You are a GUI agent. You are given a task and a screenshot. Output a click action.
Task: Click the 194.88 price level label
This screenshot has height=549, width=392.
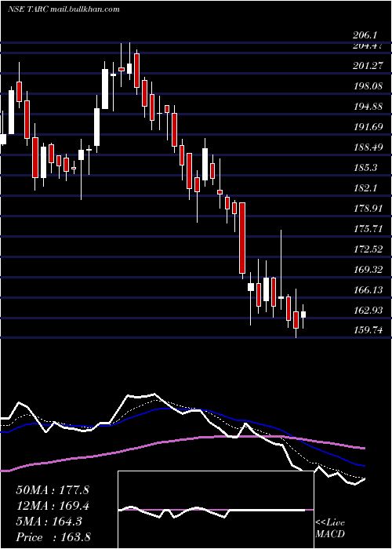(368, 107)
